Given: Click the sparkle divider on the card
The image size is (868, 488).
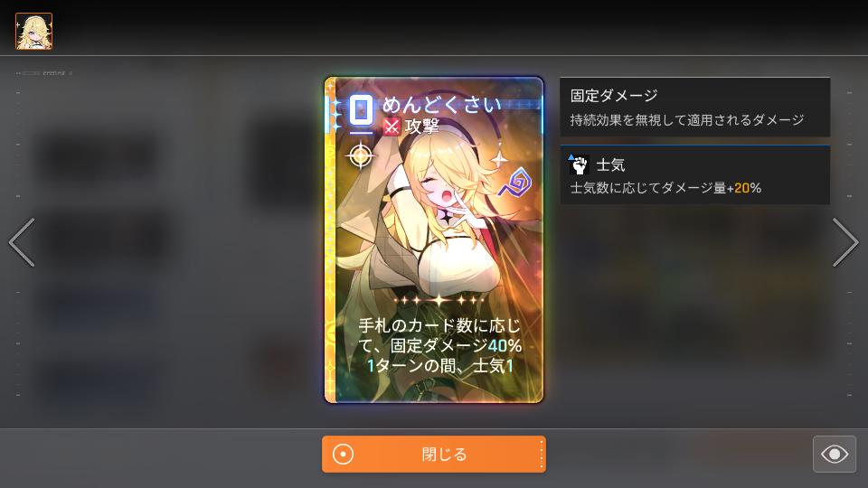Looking at the screenshot, I should [x=439, y=300].
